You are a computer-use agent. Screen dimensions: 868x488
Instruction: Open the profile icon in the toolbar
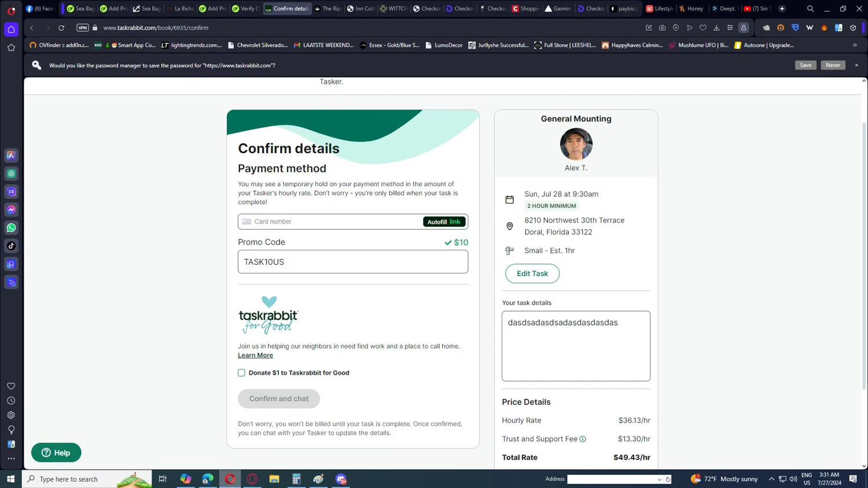coord(744,28)
